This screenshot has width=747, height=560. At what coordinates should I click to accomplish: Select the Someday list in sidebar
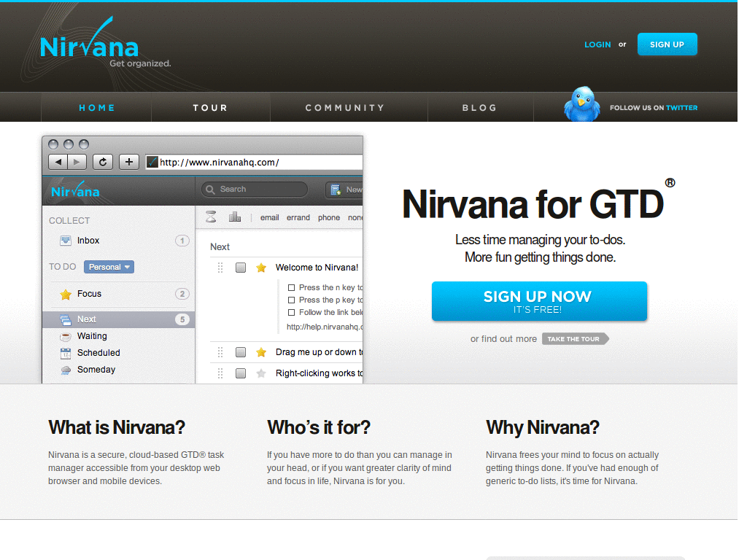coord(119,370)
